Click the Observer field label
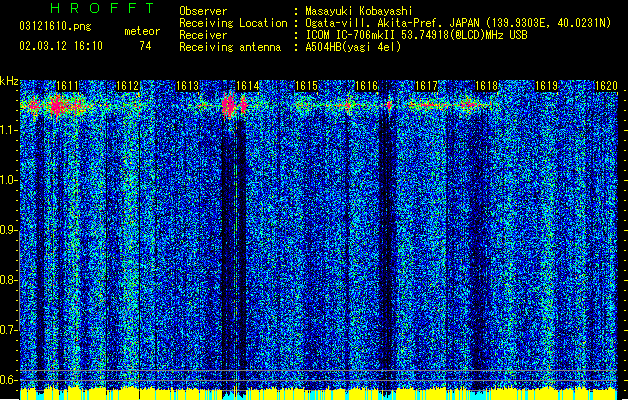The image size is (629, 400). 203,11
